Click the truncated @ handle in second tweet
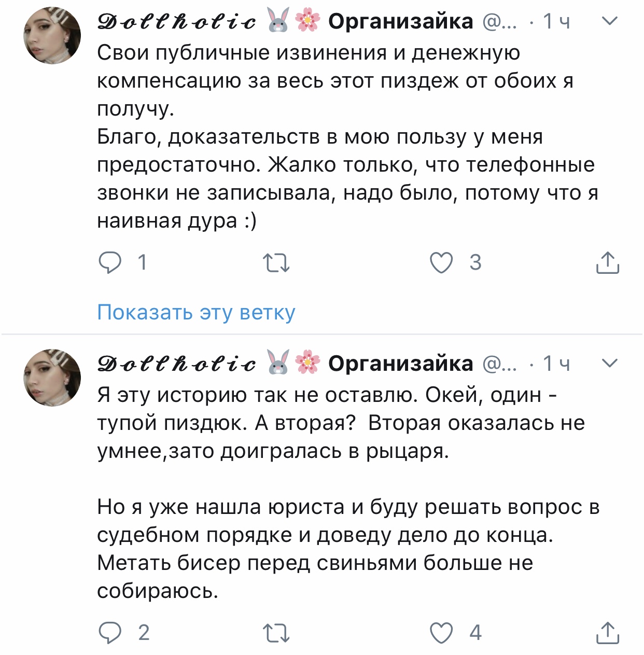The height and width of the screenshot is (655, 644). pos(500,364)
